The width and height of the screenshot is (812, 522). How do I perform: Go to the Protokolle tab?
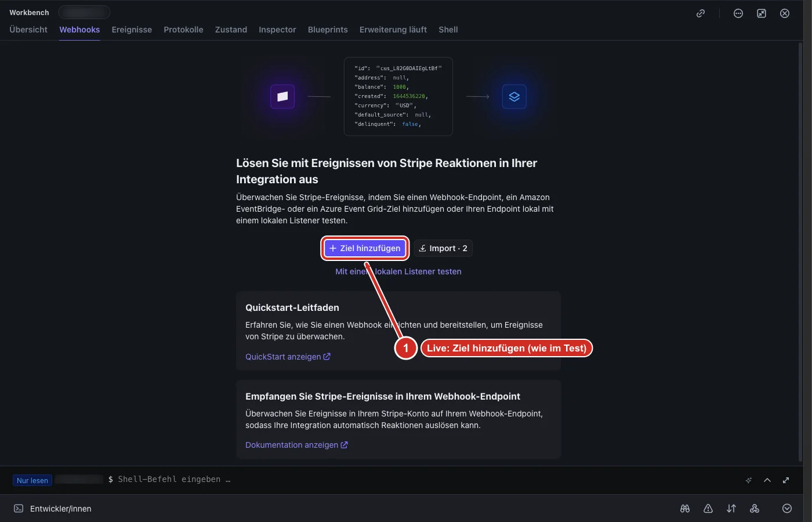[183, 30]
